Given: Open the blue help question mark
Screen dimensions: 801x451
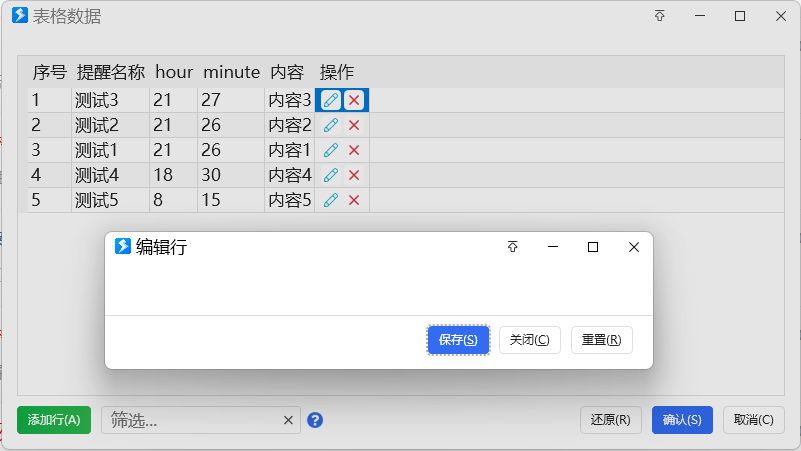Looking at the screenshot, I should (315, 420).
